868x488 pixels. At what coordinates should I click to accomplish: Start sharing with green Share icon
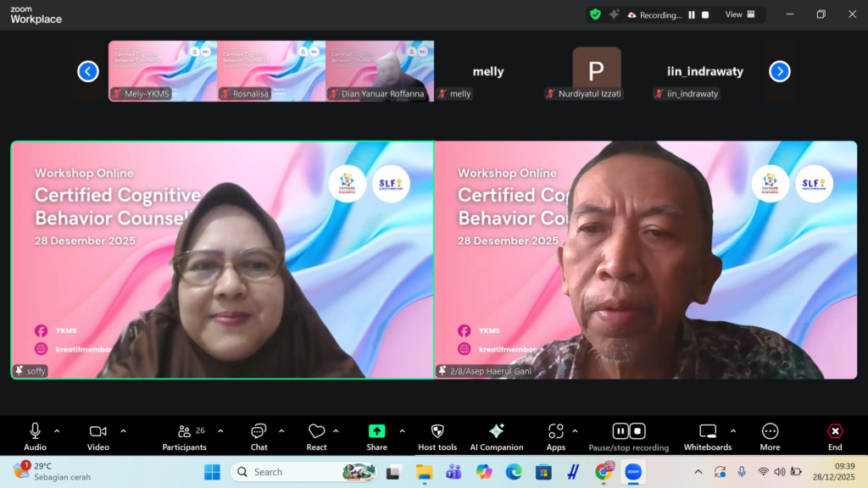click(376, 436)
